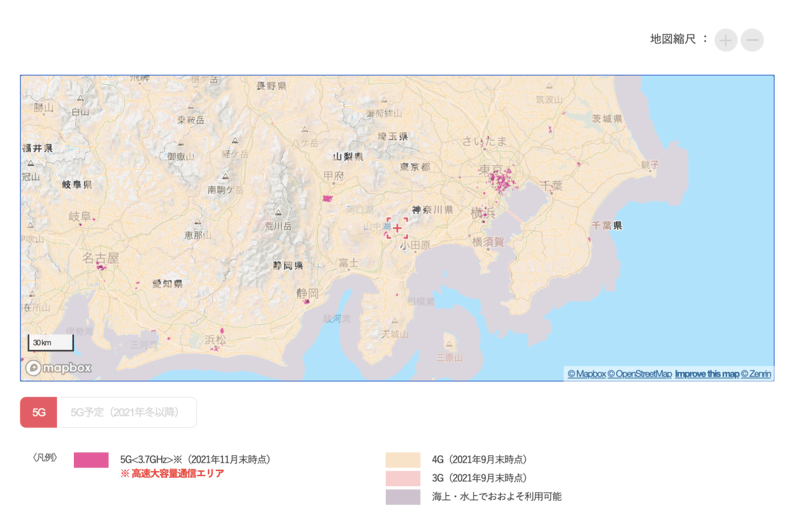Zoom out the map with minus button
800x521 pixels.
pos(752,40)
